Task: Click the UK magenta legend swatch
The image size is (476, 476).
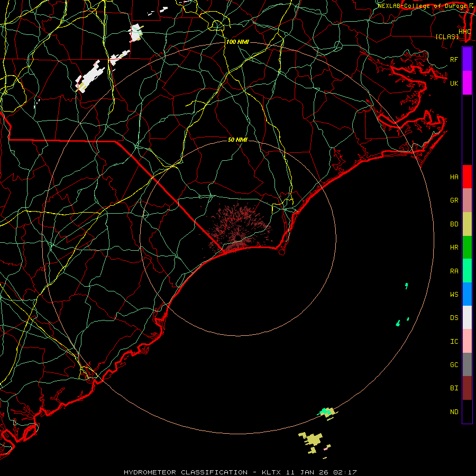Action: [467, 83]
